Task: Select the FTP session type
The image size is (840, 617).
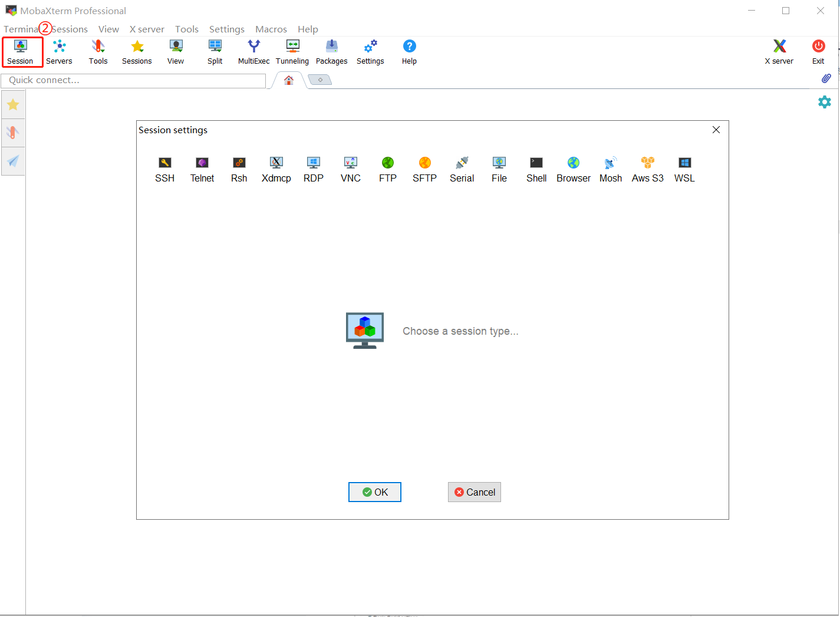Action: click(x=388, y=170)
